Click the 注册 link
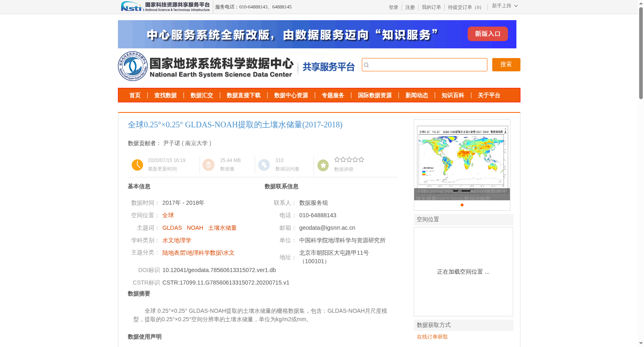 [x=410, y=7]
